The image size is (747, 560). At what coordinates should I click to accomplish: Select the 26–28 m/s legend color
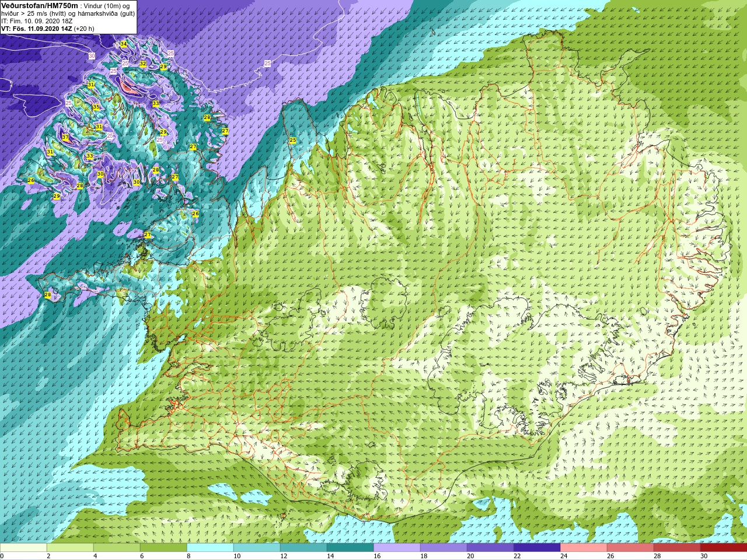tap(630, 548)
